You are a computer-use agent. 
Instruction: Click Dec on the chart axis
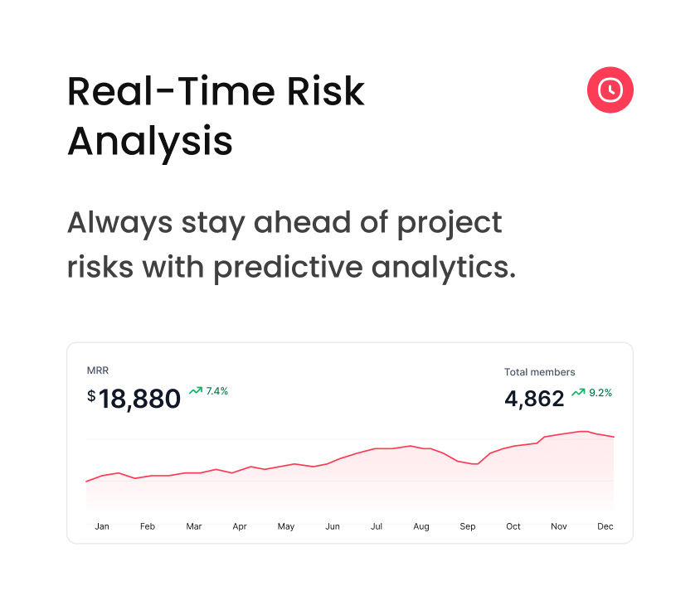coord(605,526)
